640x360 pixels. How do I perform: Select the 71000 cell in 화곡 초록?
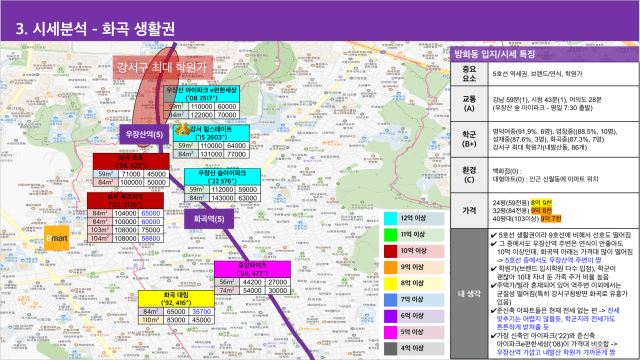click(x=131, y=174)
